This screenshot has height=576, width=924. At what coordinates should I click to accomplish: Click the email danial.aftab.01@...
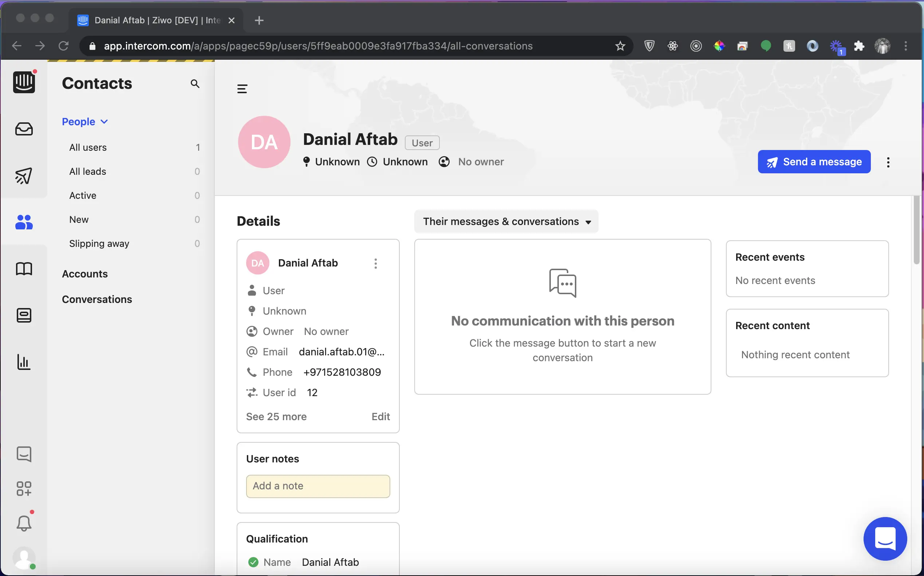click(341, 352)
